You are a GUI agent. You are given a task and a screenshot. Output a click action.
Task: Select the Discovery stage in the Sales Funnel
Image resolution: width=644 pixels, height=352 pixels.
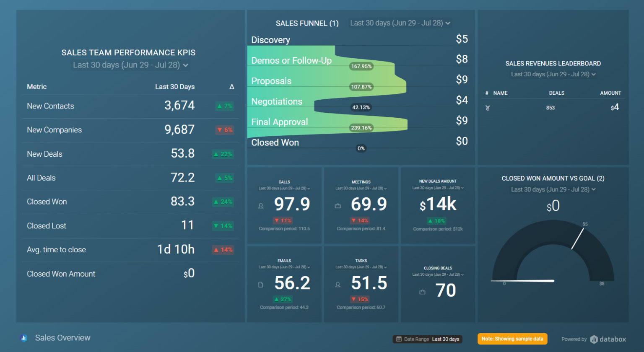(x=270, y=40)
